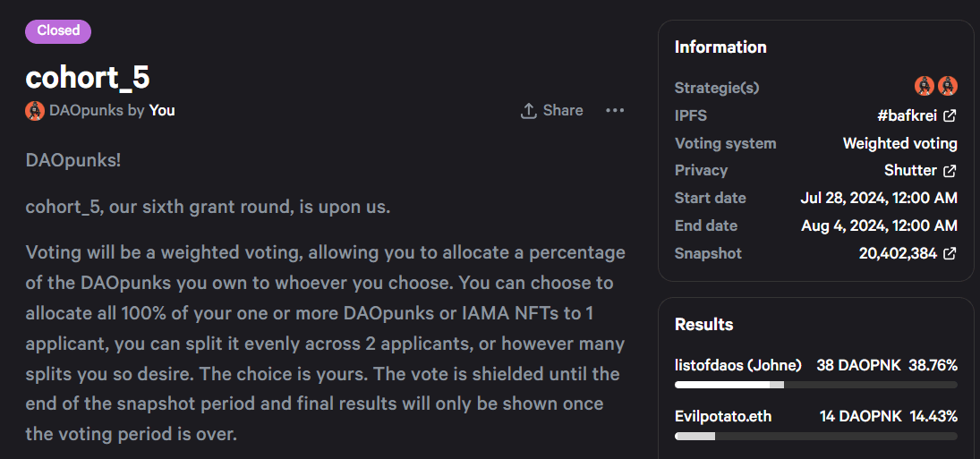Select the Evilpotato.eth result entry

816,425
